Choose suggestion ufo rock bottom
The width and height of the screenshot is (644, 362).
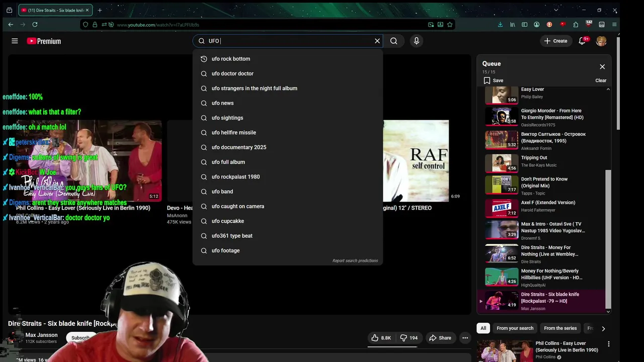288,59
